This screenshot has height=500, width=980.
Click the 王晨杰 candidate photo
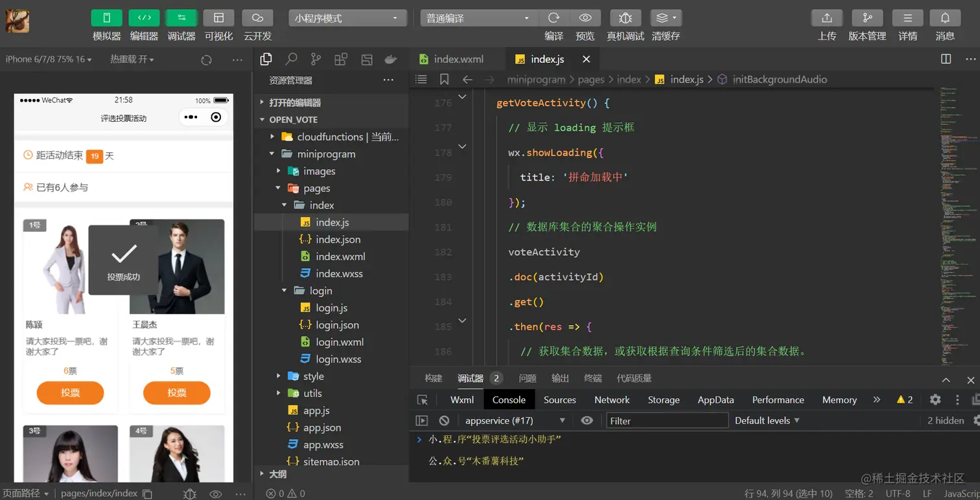177,266
